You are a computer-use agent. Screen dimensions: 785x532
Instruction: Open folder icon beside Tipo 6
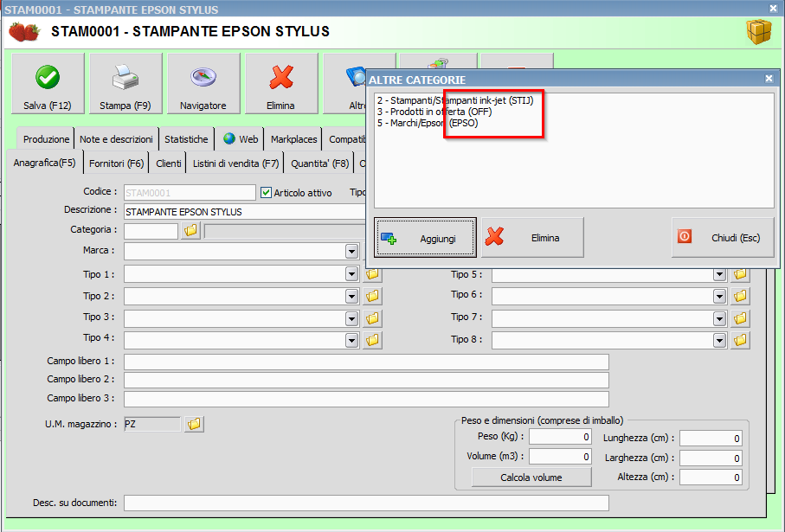(x=740, y=297)
